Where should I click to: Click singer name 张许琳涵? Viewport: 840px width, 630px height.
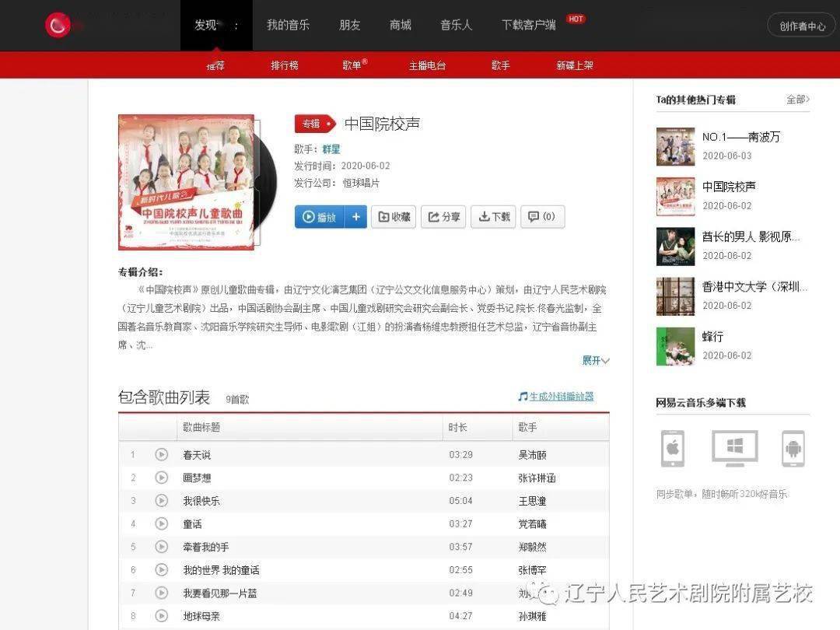point(537,478)
